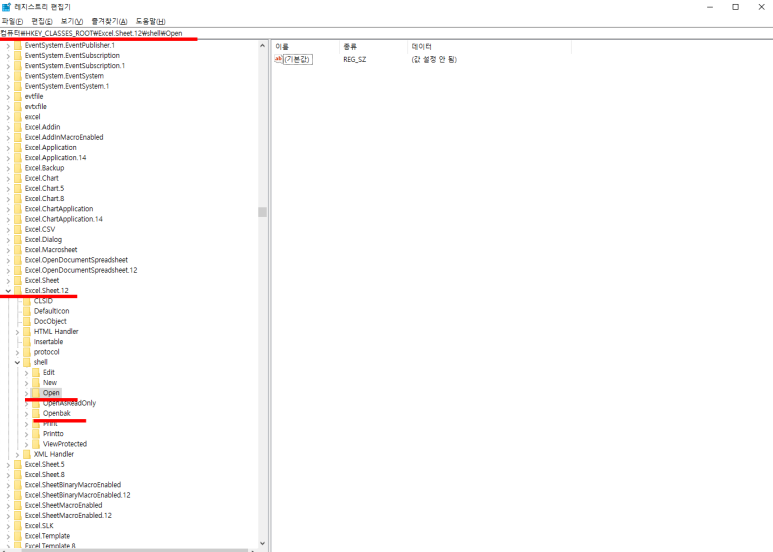Select the Excel.OpenDocumentSpreadsheet.12 key
773x552 pixels.
tap(81, 270)
